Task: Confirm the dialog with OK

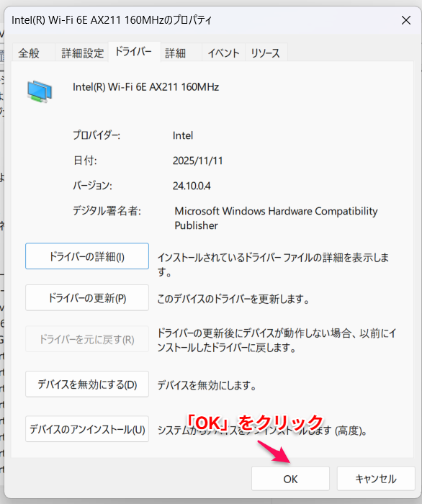Action: (290, 479)
